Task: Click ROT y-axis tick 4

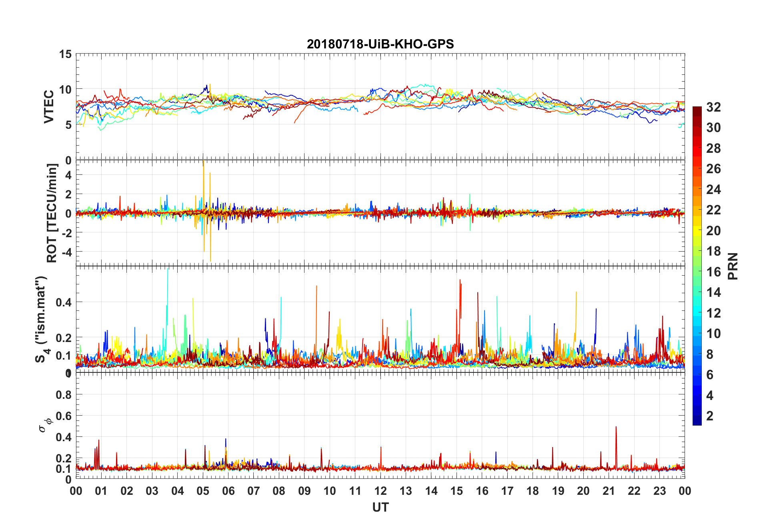Action: (68, 175)
